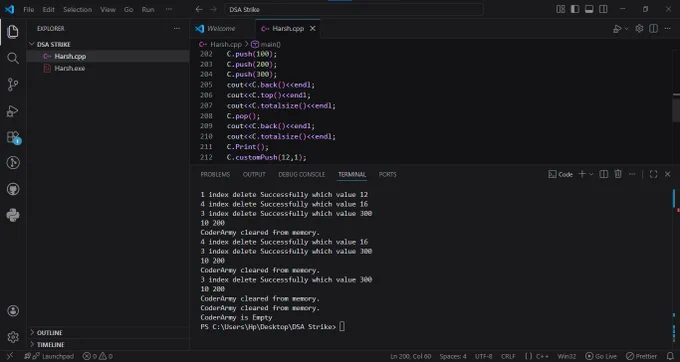Open the Selection menu

click(x=78, y=10)
